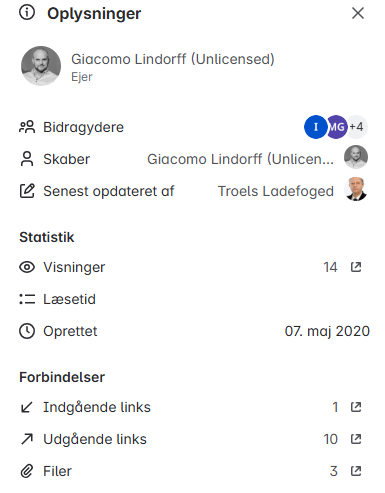Select the blue 'I' contributor avatar
Image resolution: width=385 pixels, height=493 pixels.
pos(315,127)
